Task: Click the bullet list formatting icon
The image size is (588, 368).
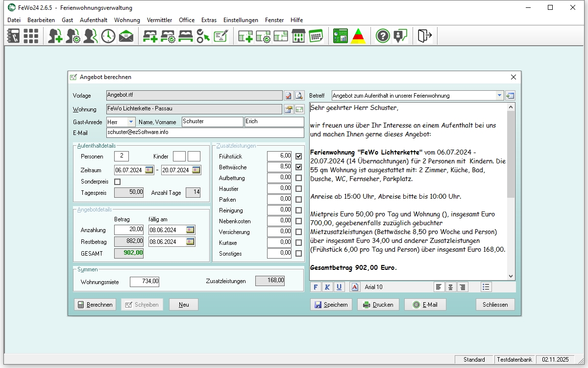Action: [x=486, y=287]
